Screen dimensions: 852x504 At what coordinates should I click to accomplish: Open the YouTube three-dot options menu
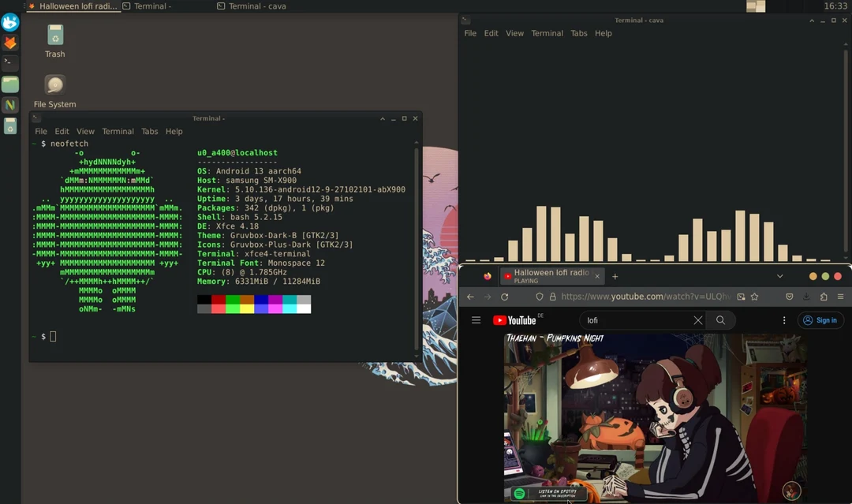coord(783,320)
